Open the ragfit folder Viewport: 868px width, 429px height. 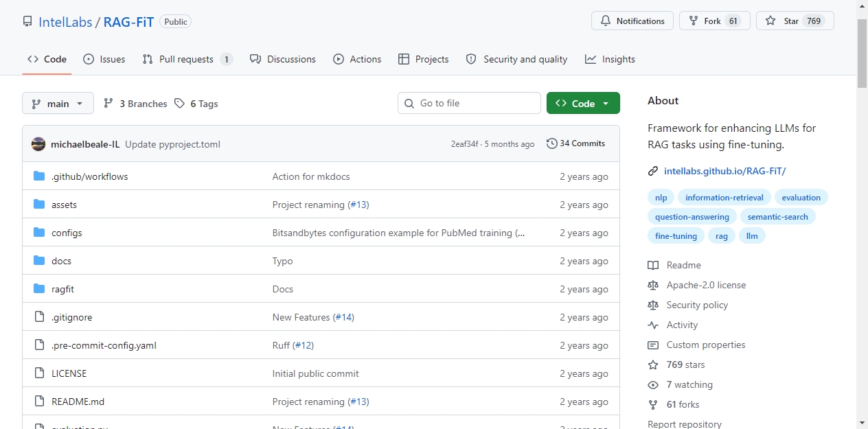pyautogui.click(x=62, y=289)
